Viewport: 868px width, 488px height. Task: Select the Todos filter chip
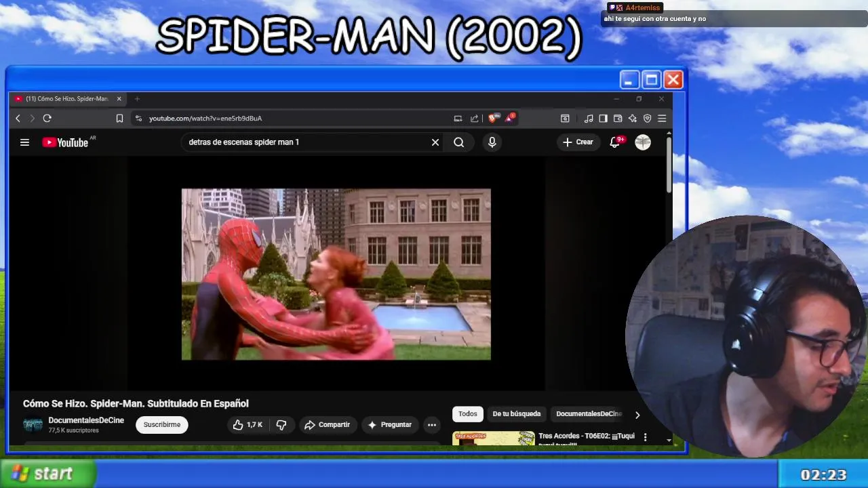pos(468,413)
